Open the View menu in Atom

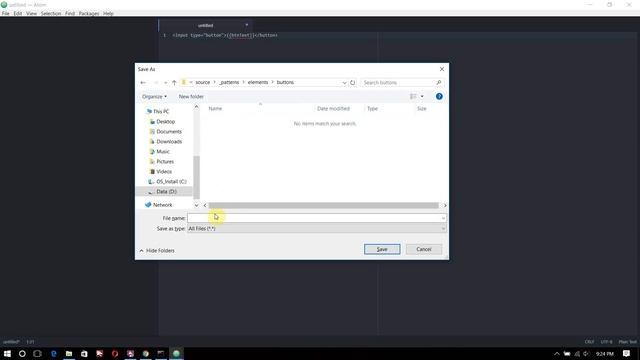(31, 13)
